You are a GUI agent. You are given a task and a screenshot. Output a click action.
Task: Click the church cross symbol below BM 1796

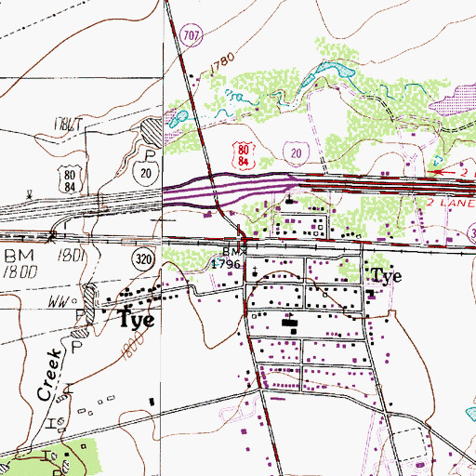click(255, 271)
